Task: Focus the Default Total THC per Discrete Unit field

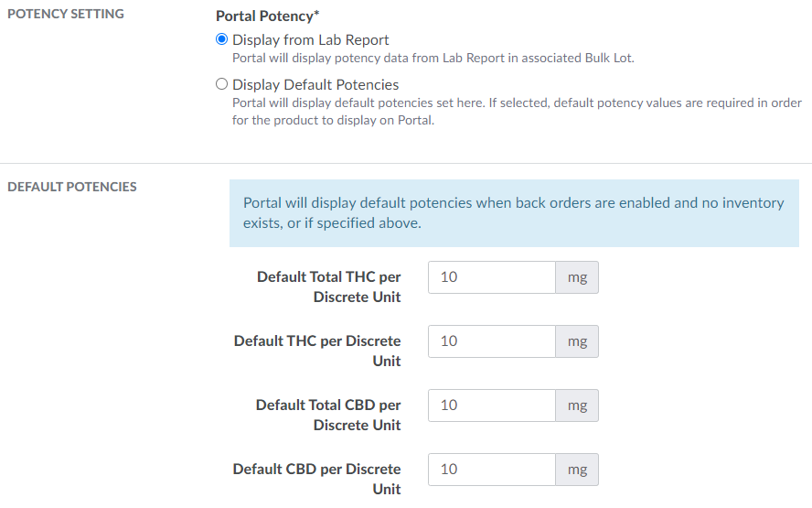Action: point(491,277)
